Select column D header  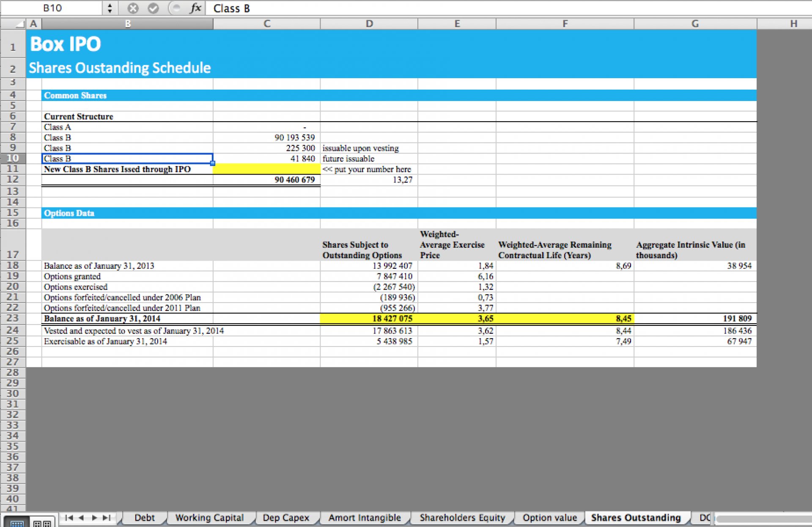(x=369, y=24)
